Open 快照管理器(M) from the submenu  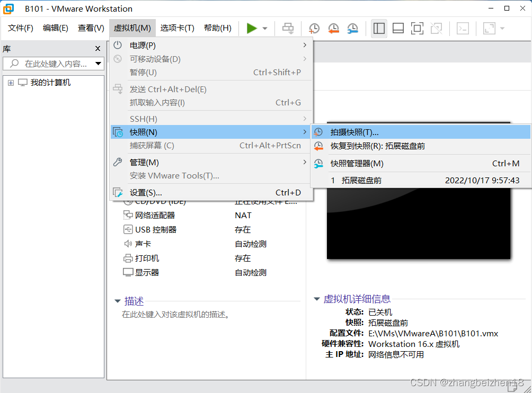click(x=421, y=164)
